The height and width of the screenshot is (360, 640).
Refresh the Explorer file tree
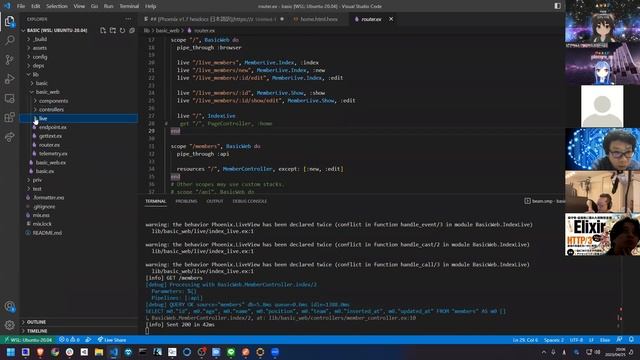click(122, 31)
